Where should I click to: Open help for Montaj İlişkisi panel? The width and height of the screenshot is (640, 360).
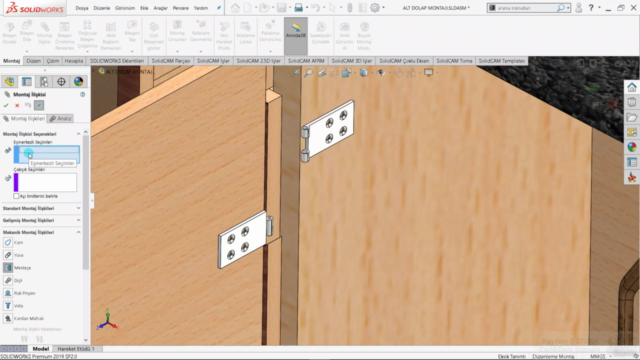click(82, 94)
